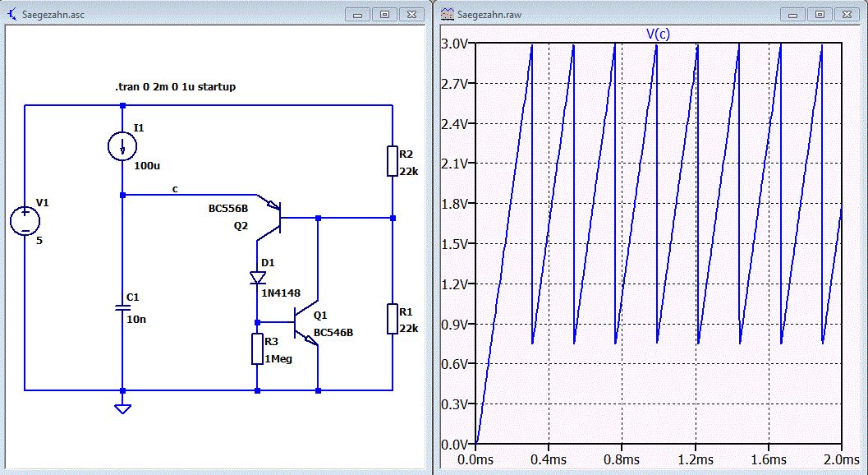Click the 100u current value label
Image resolution: width=868 pixels, height=475 pixels.
point(147,165)
